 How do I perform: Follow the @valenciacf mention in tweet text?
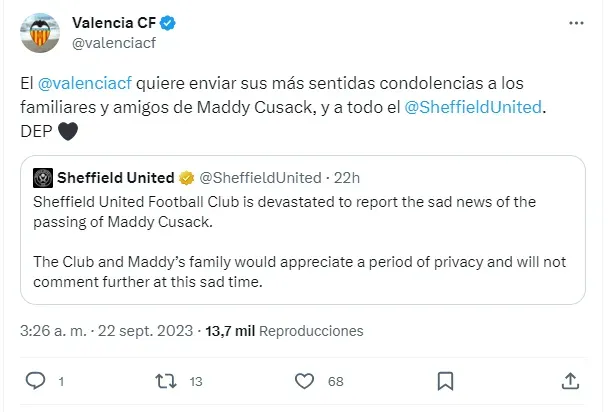(x=85, y=83)
